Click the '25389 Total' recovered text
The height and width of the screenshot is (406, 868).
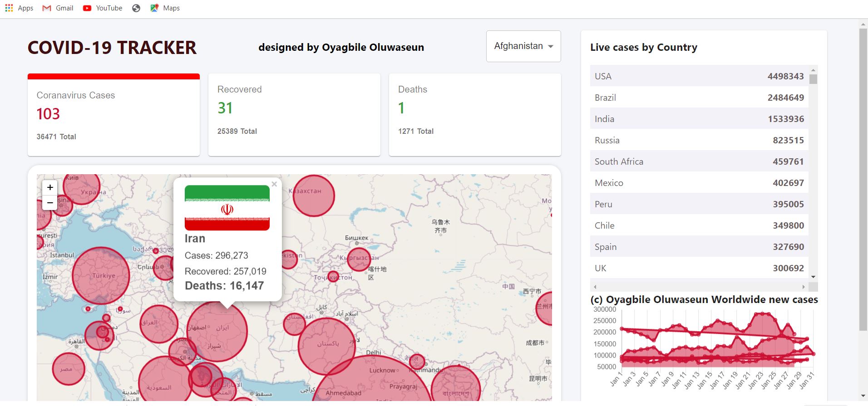click(x=237, y=131)
